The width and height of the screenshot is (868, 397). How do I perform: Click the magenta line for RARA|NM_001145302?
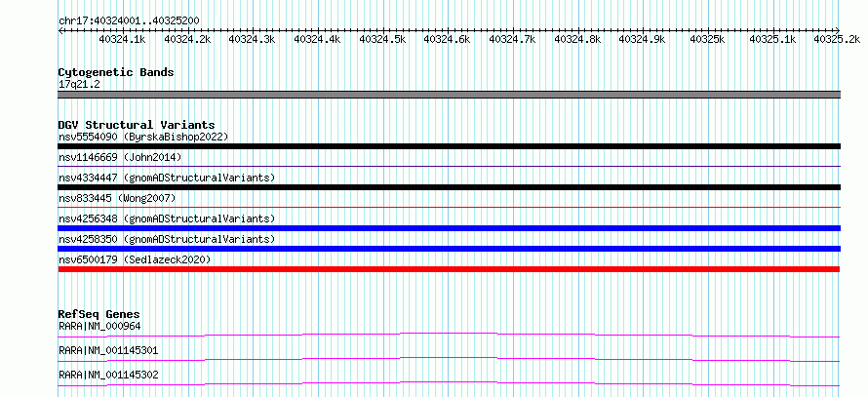(449, 383)
